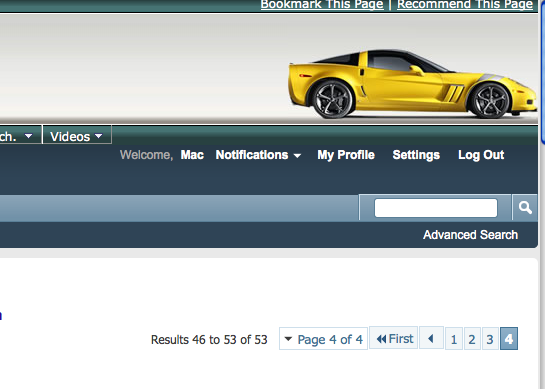Open the Page 4 of 4 dropdown
This screenshot has width=545, height=389.
pos(323,339)
